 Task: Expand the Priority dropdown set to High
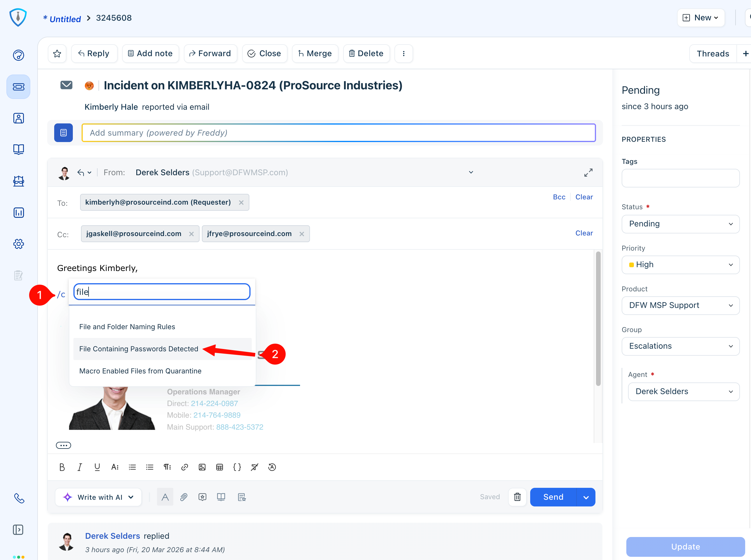(680, 265)
